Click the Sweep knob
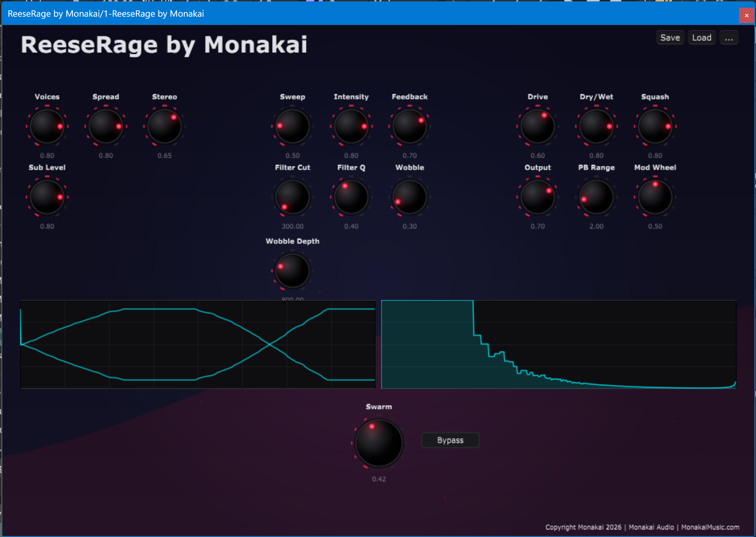The height and width of the screenshot is (537, 756). (x=292, y=126)
